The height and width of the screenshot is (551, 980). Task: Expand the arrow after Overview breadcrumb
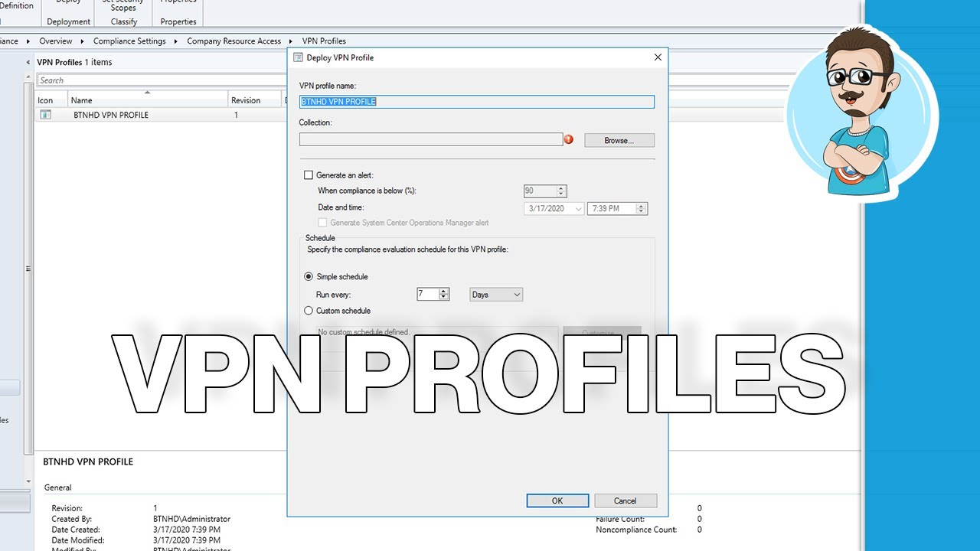83,41
